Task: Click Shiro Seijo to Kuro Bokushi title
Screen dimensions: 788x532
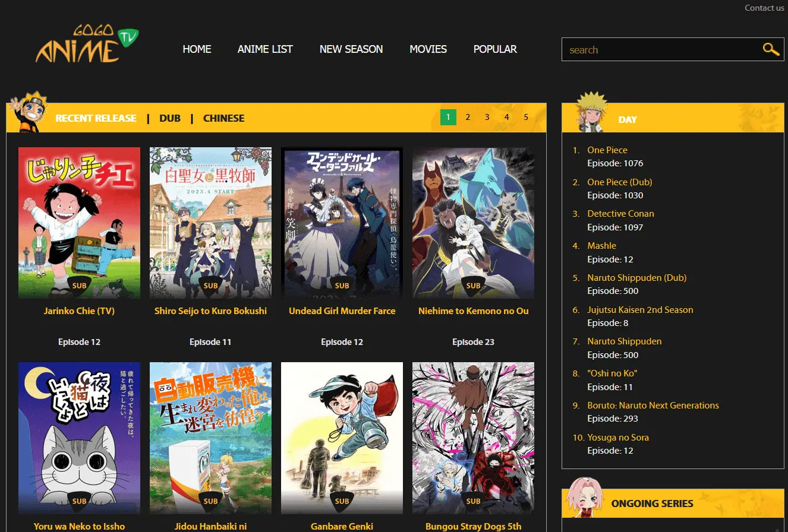Action: coord(210,311)
